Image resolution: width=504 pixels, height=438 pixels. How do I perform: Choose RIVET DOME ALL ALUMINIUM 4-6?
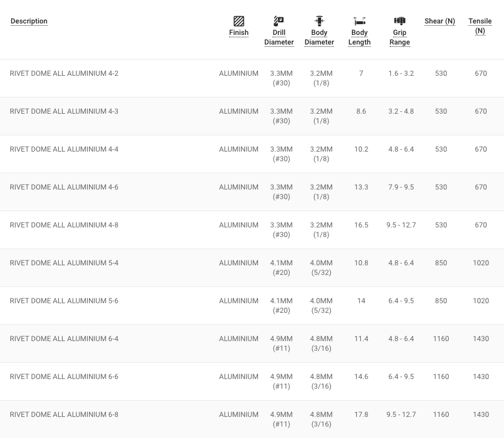click(64, 187)
